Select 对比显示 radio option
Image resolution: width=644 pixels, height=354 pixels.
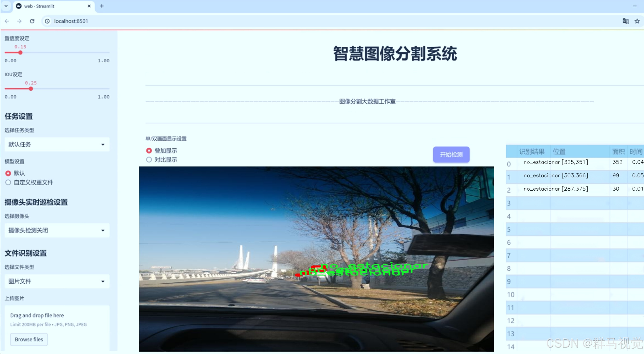pyautogui.click(x=149, y=160)
